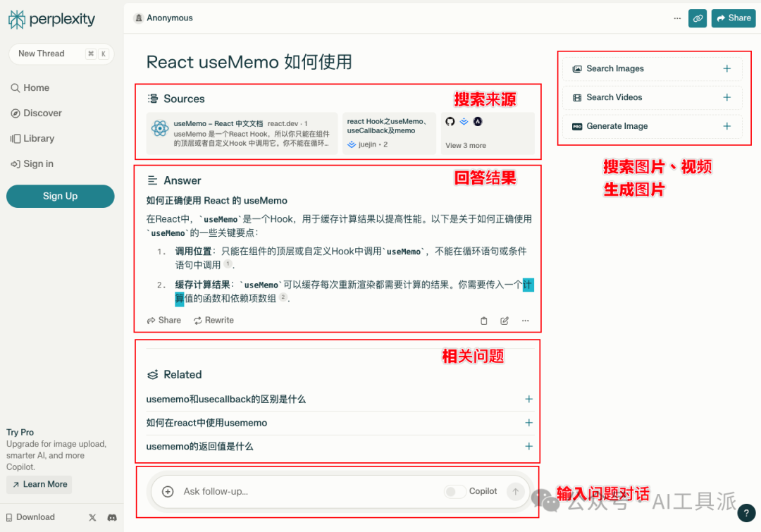The height and width of the screenshot is (532, 761).
Task: Click citation number 2 in answer
Action: coord(283,297)
